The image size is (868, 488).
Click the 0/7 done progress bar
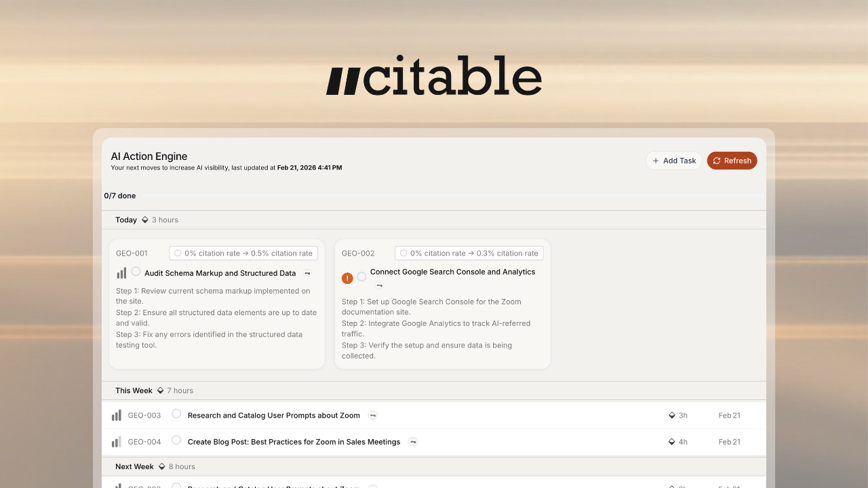coord(453,196)
